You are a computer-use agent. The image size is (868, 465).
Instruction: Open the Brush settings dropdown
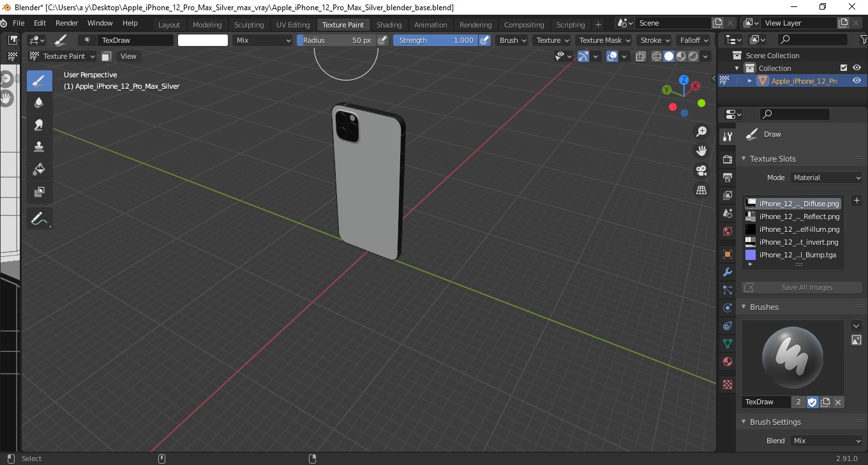pos(513,40)
